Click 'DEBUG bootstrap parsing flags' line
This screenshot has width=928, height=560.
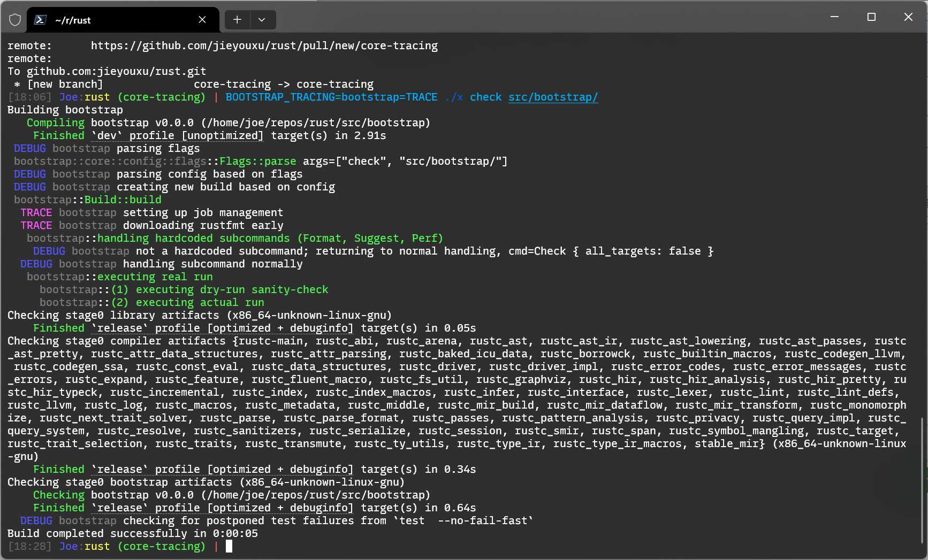point(107,148)
